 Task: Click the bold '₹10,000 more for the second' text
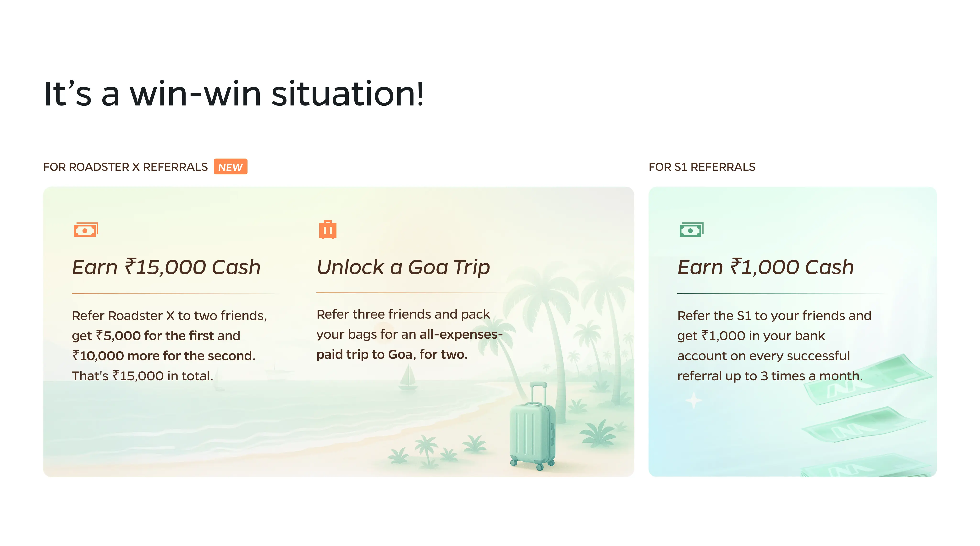coord(164,356)
